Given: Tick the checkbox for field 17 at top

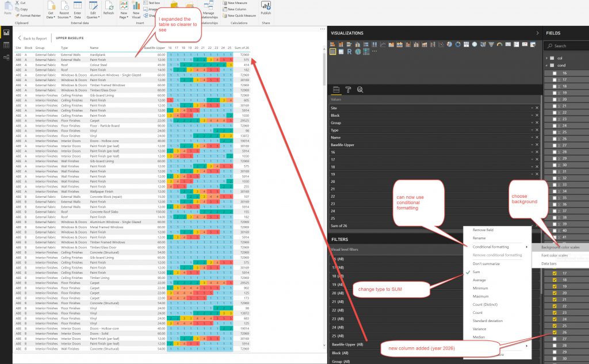Looking at the screenshot, I should 554,80.
